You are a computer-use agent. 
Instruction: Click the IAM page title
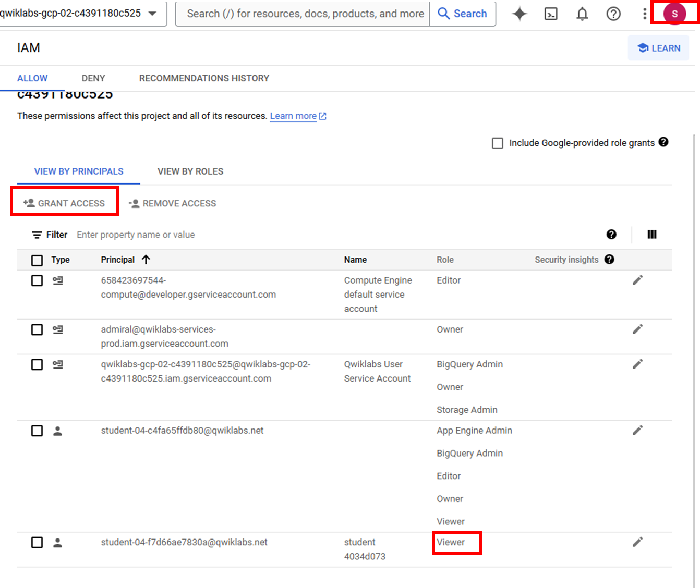click(x=29, y=48)
